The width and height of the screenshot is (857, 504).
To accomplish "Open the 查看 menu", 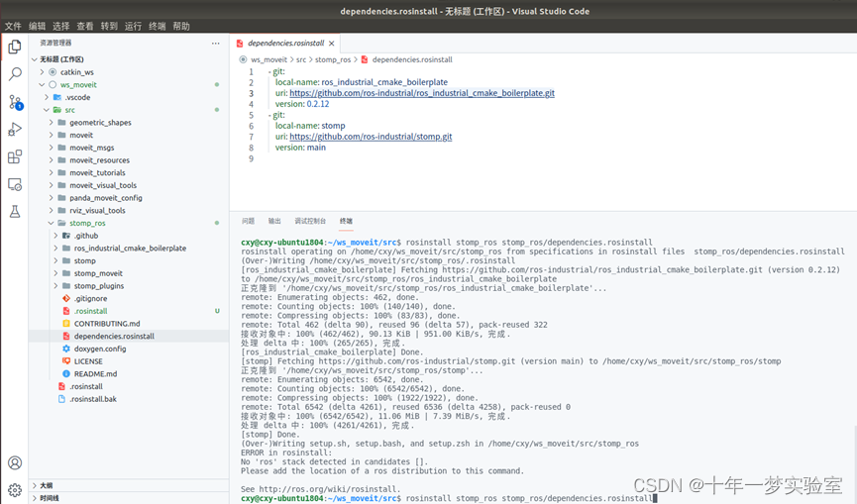I will 85,26.
